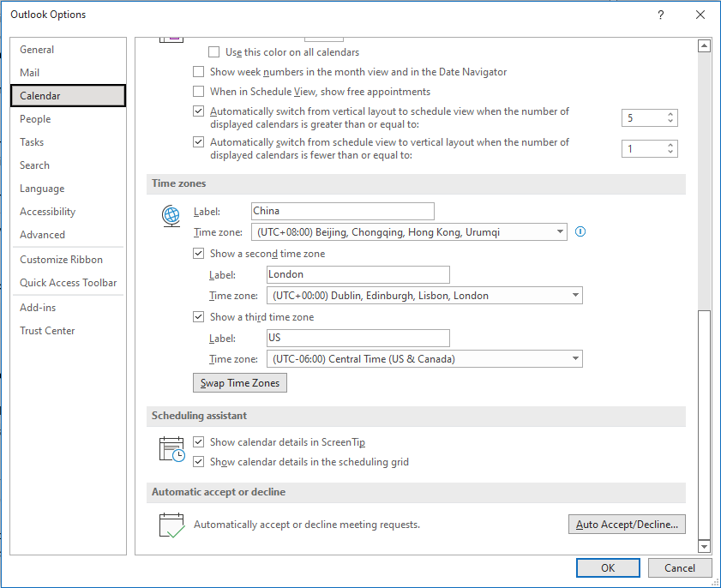
Task: Enable Show week numbers in month view
Action: pyautogui.click(x=199, y=72)
